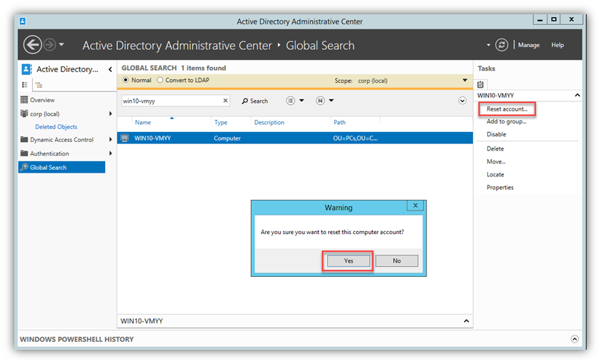Collapse the WIN10-VMYY tasks section

pyautogui.click(x=577, y=96)
